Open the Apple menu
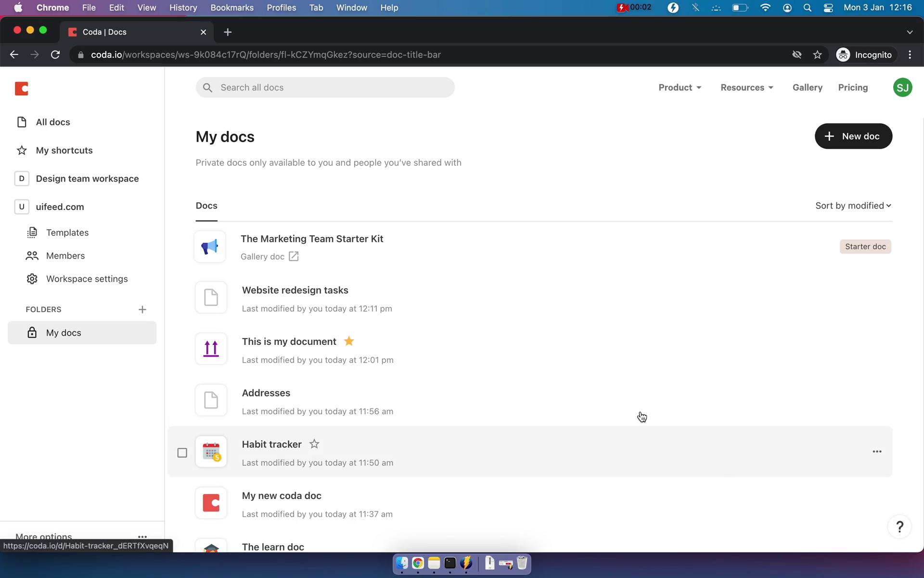The width and height of the screenshot is (924, 578). pyautogui.click(x=18, y=8)
